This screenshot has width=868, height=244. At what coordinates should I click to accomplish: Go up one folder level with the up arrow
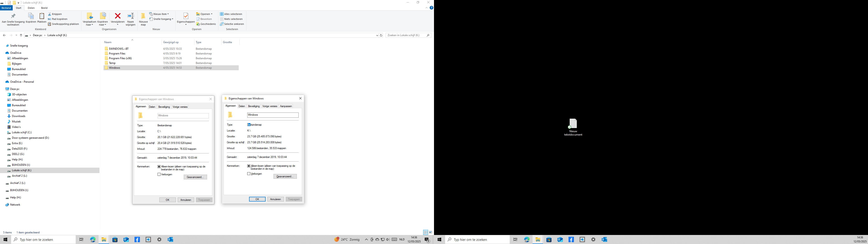21,35
